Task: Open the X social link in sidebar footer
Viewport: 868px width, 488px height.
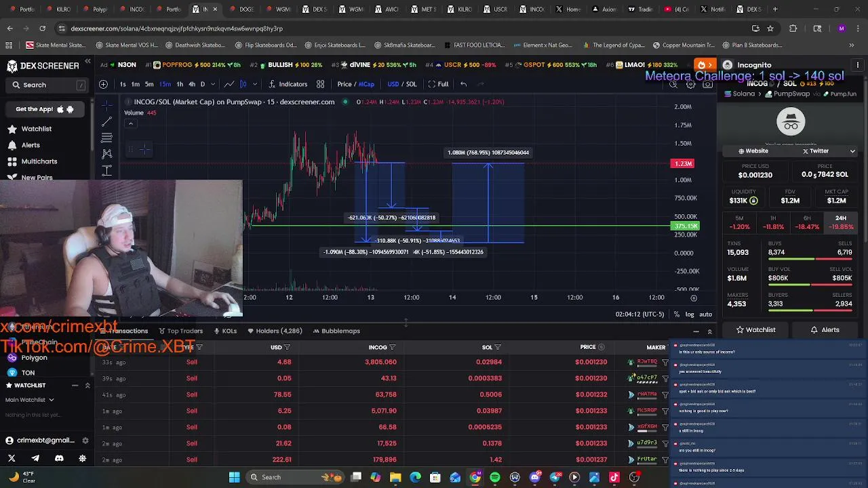Action: [x=12, y=458]
